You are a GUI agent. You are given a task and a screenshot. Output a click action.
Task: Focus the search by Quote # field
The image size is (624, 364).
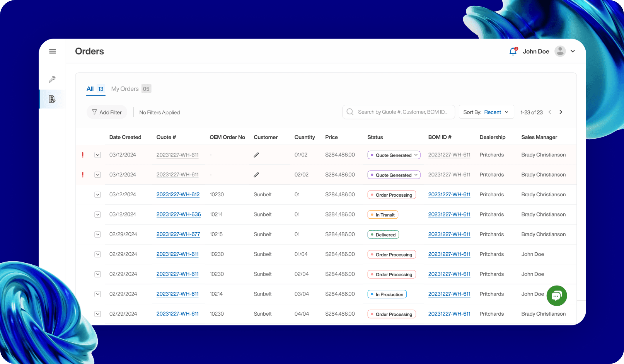coord(399,112)
